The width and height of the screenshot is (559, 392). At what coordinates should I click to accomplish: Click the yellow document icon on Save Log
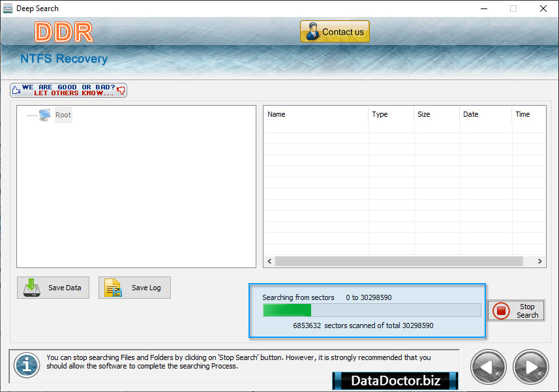113,288
